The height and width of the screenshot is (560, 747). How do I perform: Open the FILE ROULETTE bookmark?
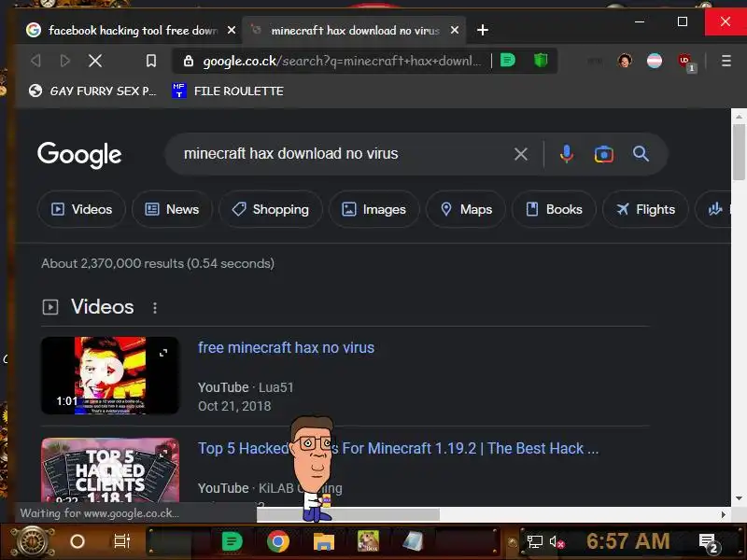pyautogui.click(x=228, y=91)
